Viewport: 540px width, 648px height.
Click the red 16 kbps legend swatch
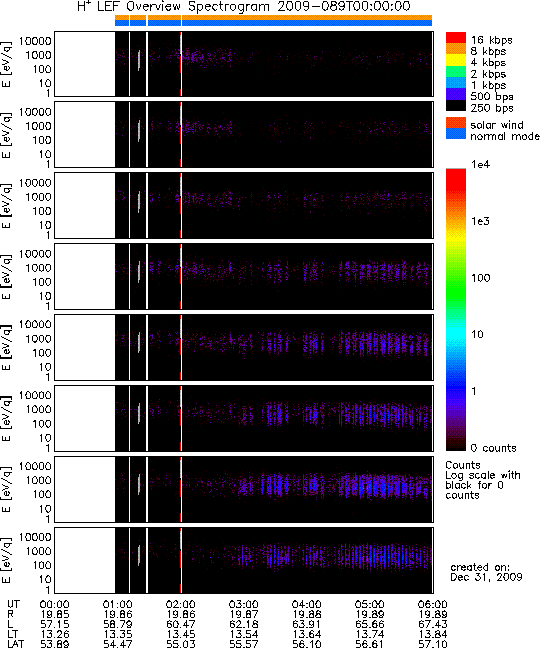[x=456, y=37]
